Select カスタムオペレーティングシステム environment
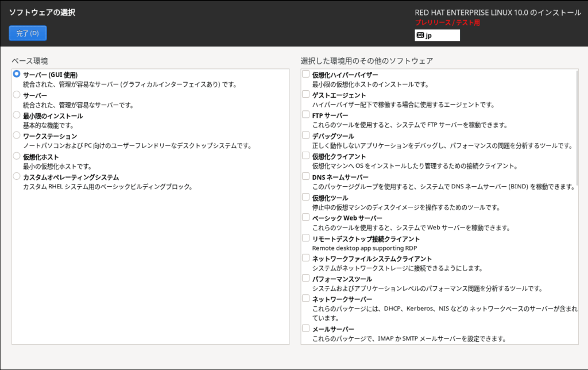The height and width of the screenshot is (370, 588). coord(17,176)
